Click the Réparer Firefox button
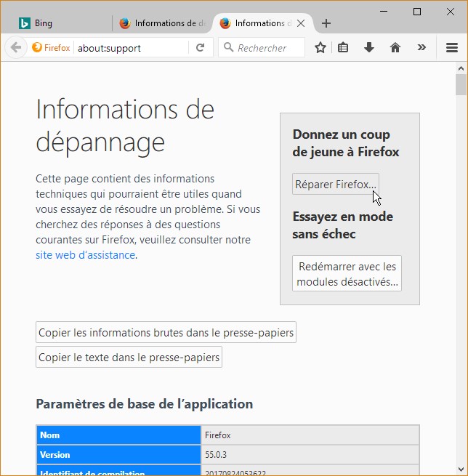The image size is (468, 476). click(x=336, y=184)
